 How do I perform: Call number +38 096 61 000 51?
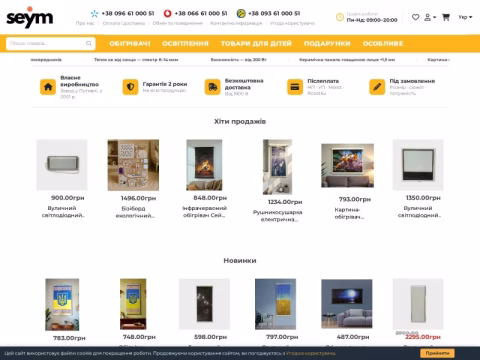click(x=128, y=14)
